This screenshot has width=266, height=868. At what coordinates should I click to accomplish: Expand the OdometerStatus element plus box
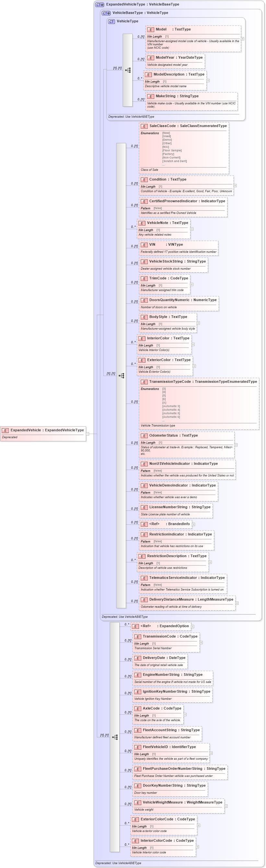[236, 445]
